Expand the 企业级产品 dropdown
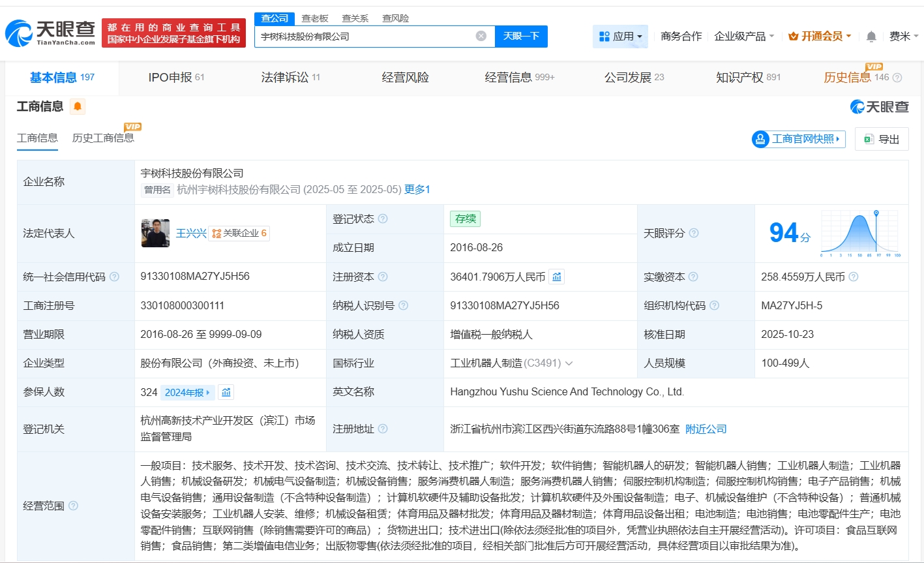The height and width of the screenshot is (563, 924). pos(744,37)
